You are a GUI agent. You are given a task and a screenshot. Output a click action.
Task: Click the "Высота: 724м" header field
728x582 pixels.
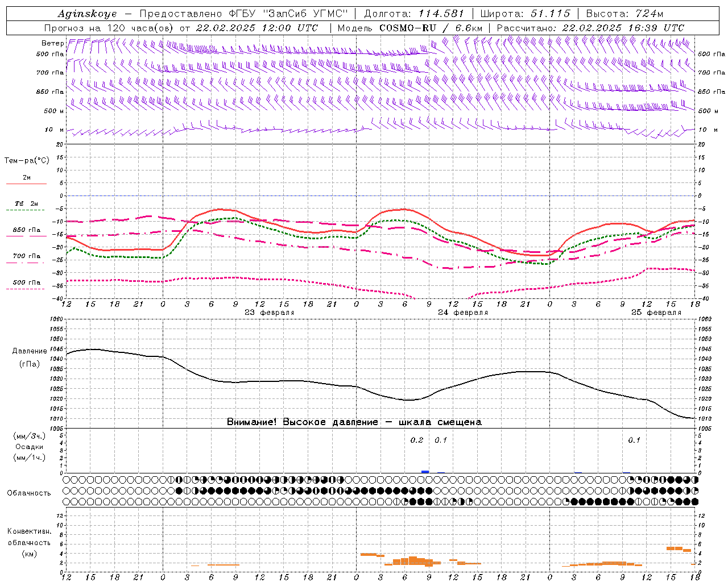click(x=624, y=14)
